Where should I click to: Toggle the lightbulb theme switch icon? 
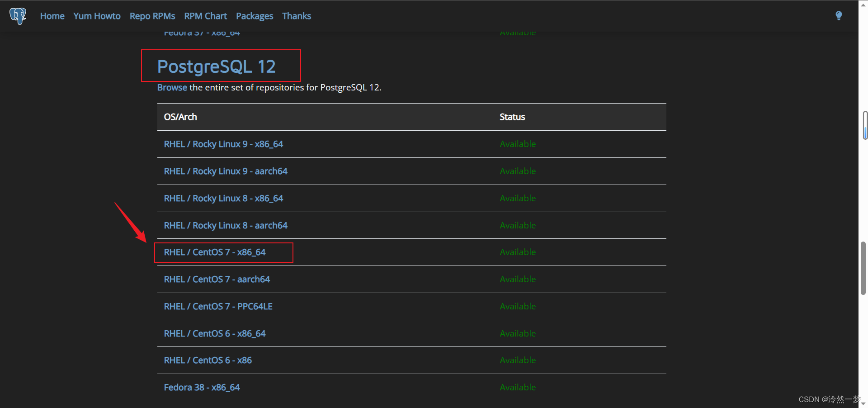coord(839,16)
